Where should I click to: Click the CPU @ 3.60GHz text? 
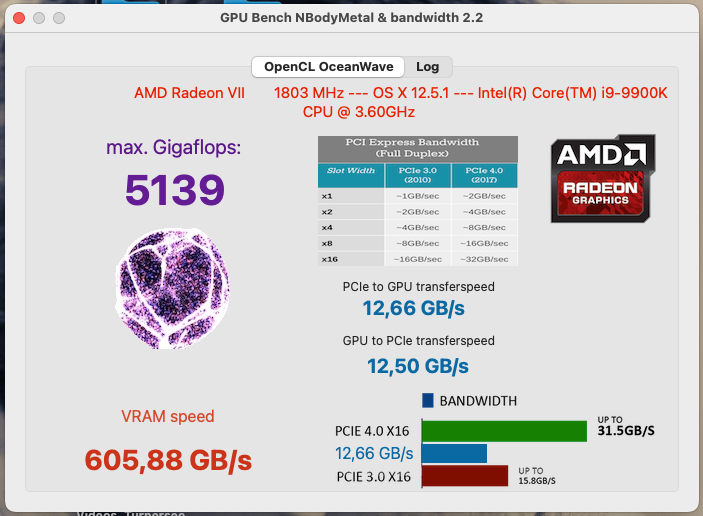click(x=359, y=112)
